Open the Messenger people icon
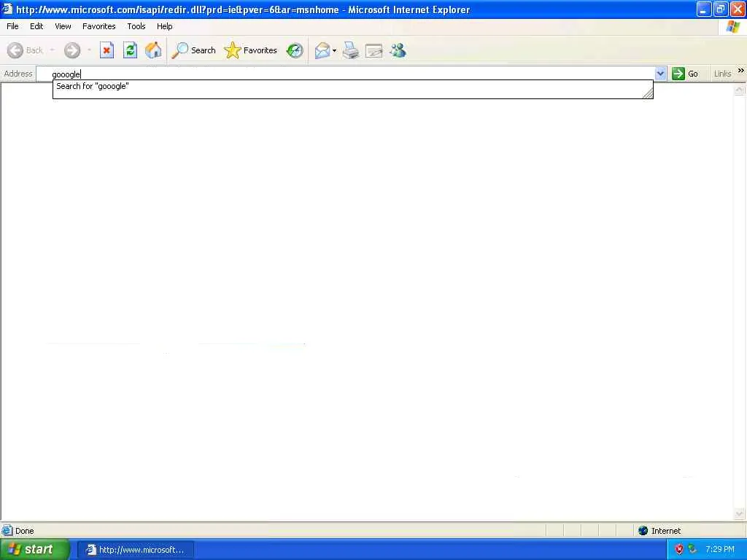Screen dimensions: 747x560 [398, 50]
